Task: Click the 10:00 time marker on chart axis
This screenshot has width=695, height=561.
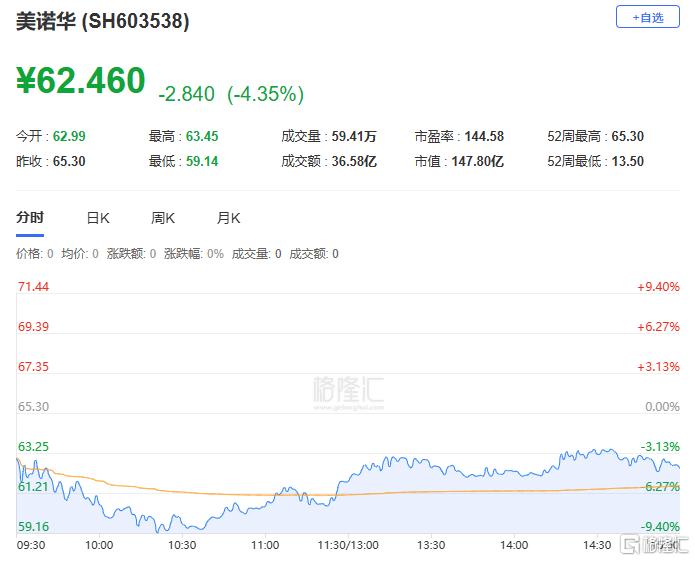Action: point(98,545)
